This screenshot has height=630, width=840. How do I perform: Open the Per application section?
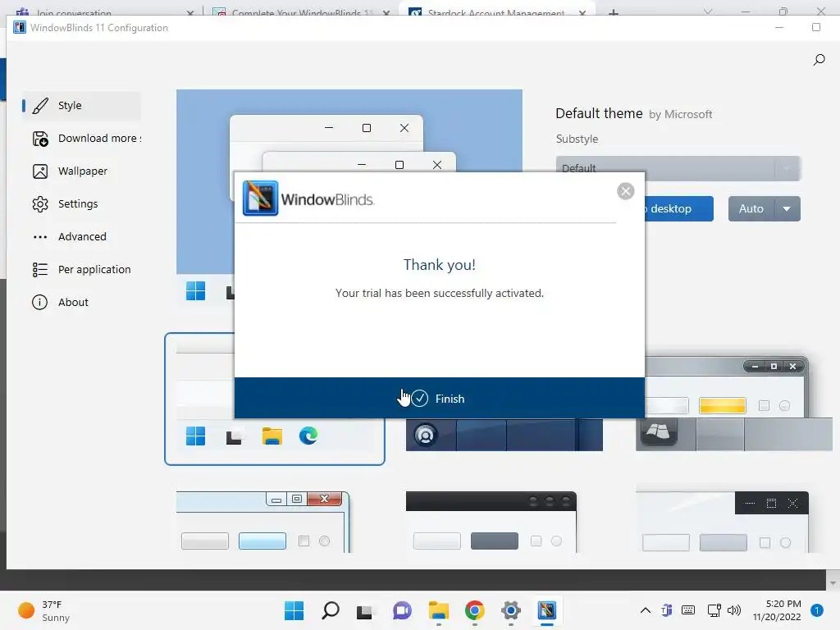click(x=81, y=269)
